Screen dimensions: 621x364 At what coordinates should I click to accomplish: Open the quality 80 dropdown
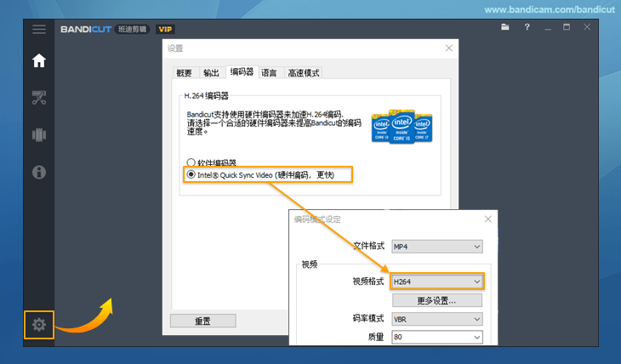[437, 337]
